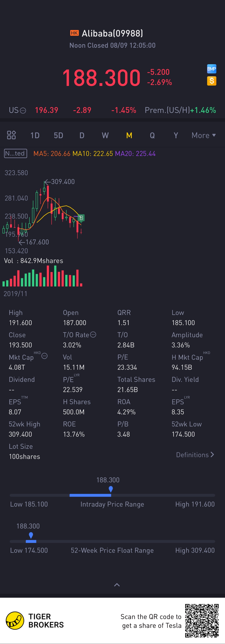This screenshot has width=225, height=644.
Task: Switch to the 1D chart tab
Action: tap(35, 135)
